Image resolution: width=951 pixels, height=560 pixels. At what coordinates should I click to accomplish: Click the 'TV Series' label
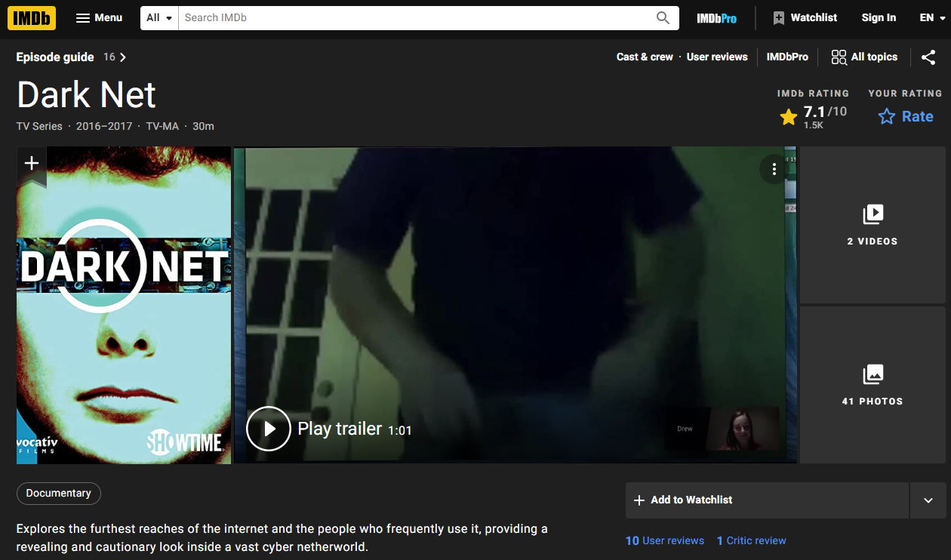coord(39,126)
